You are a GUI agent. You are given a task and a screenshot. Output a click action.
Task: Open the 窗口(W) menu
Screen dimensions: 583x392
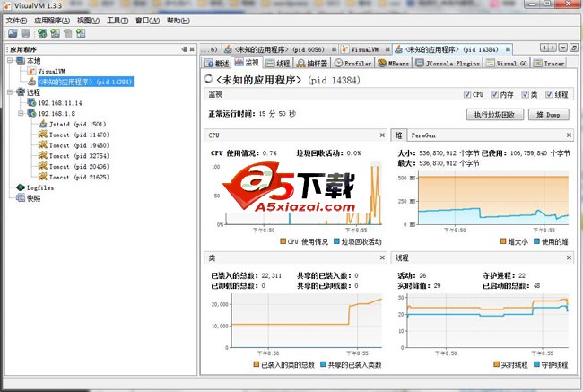pos(147,21)
